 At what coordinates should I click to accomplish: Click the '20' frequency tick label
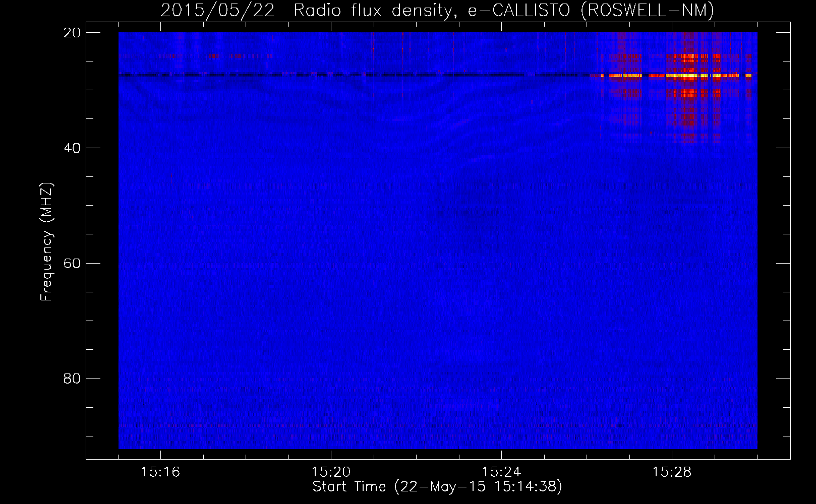(72, 33)
